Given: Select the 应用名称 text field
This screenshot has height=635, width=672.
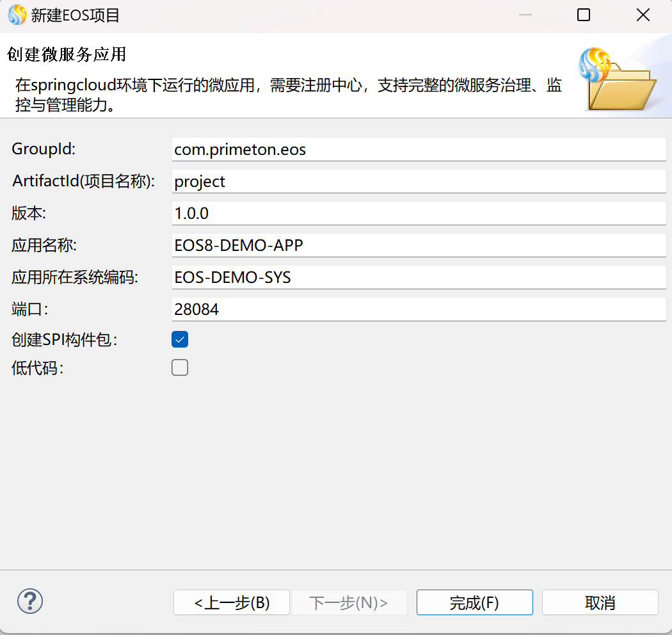Looking at the screenshot, I should (x=419, y=246).
